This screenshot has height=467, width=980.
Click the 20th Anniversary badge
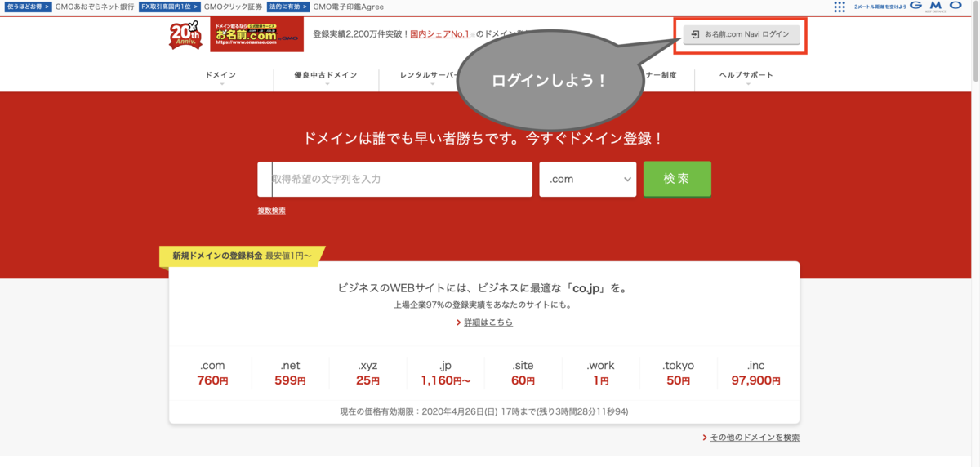pos(185,35)
